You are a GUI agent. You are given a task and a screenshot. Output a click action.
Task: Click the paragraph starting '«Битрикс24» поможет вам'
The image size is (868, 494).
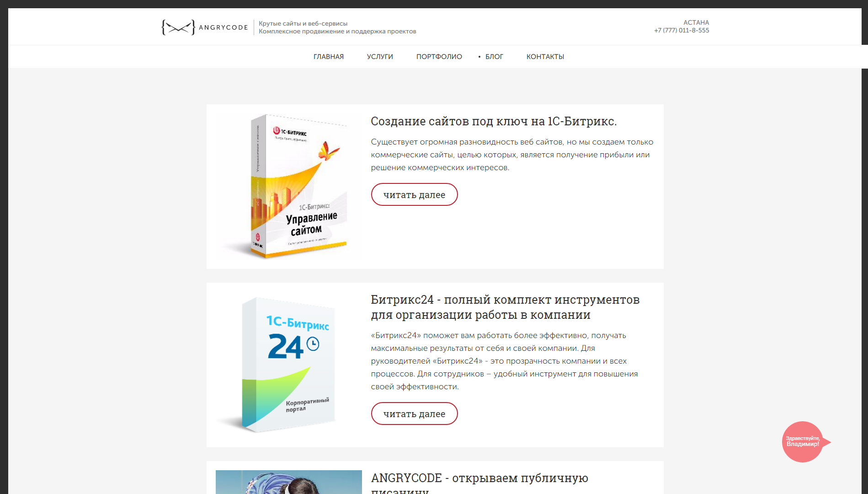(505, 361)
